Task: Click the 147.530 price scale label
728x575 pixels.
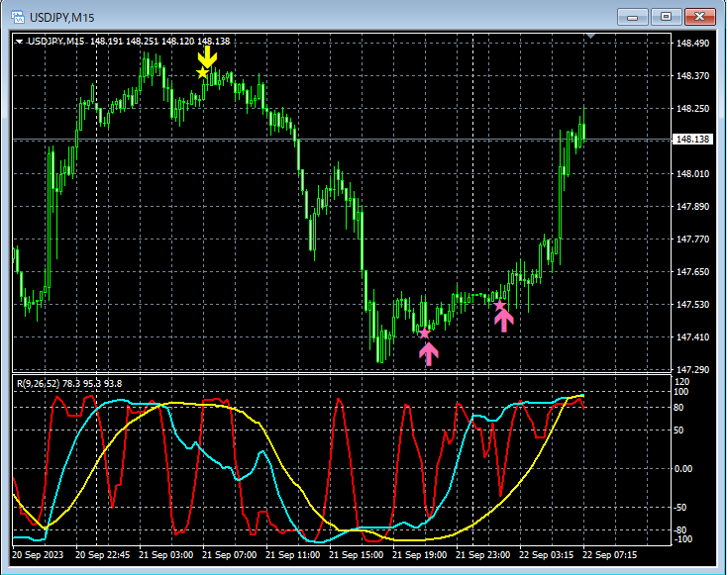Action: pyautogui.click(x=692, y=305)
